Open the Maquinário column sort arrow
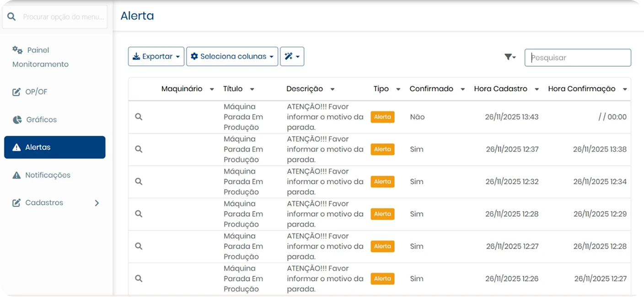Screen dimensions: 644x297 point(212,89)
